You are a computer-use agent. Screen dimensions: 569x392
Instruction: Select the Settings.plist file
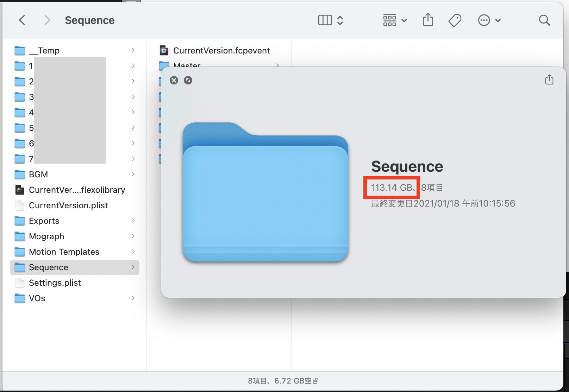coord(74,283)
